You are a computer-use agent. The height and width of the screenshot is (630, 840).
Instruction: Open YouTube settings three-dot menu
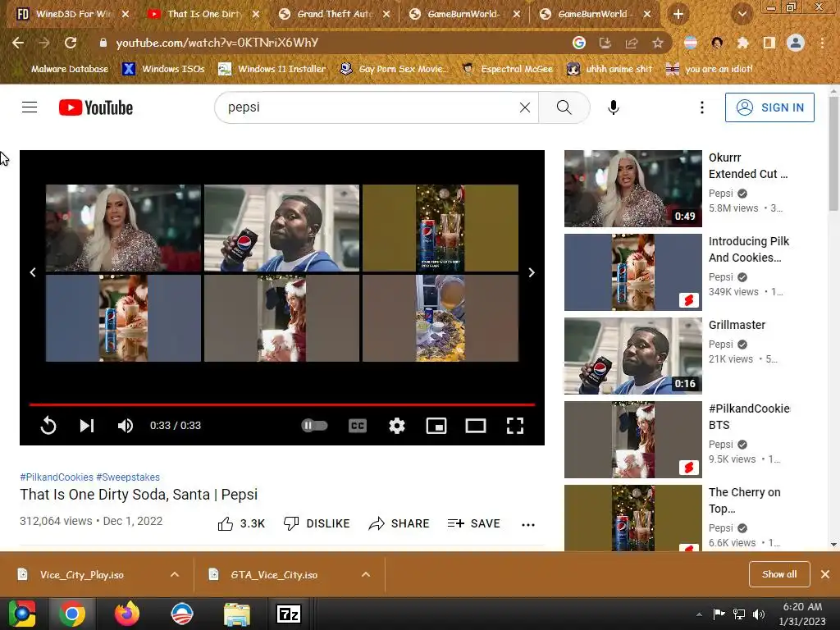tap(702, 107)
